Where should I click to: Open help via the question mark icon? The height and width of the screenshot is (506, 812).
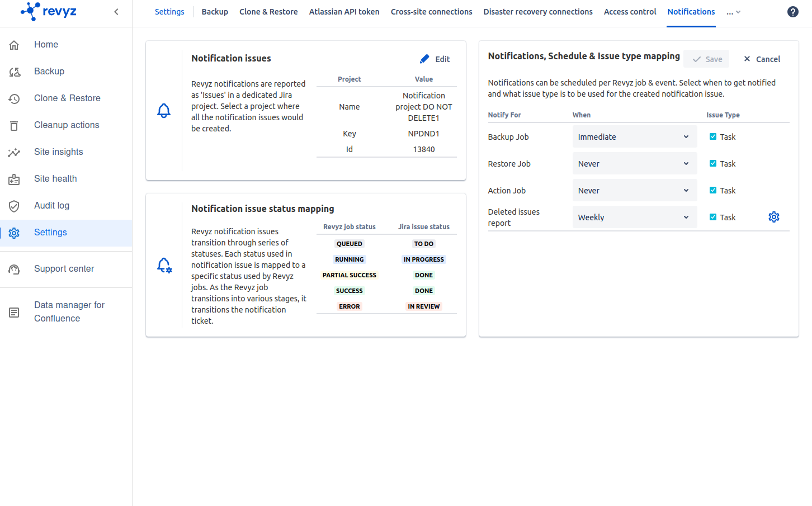[x=792, y=12]
